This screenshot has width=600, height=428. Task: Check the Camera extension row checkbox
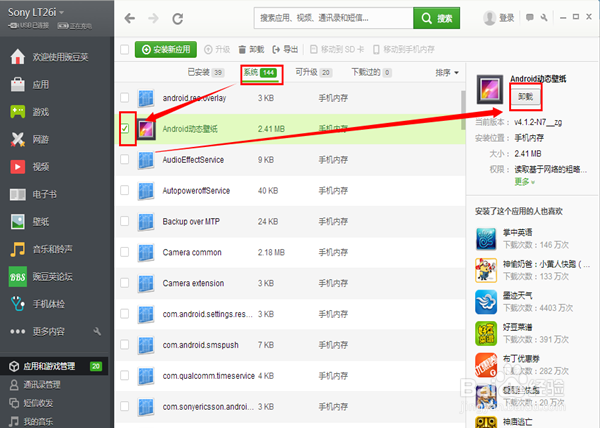(124, 283)
